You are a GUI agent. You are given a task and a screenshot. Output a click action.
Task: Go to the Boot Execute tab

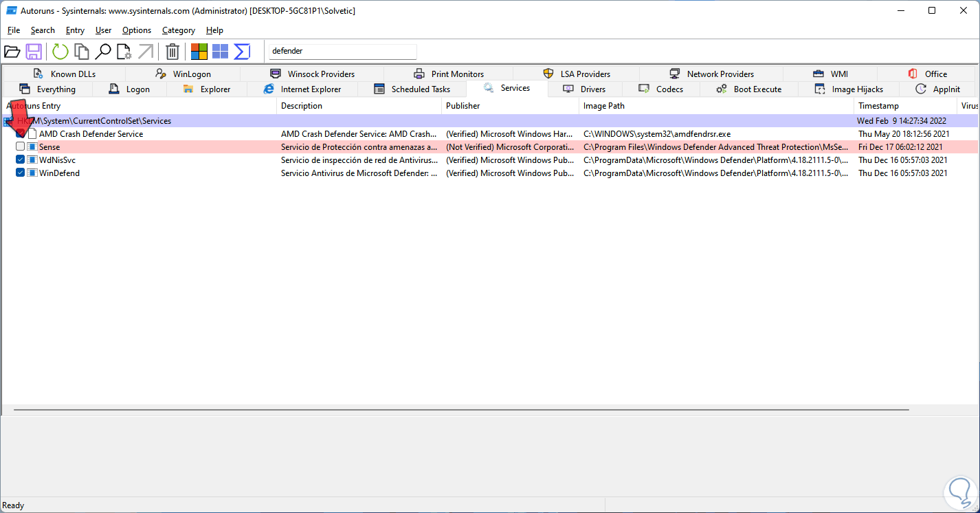[749, 89]
